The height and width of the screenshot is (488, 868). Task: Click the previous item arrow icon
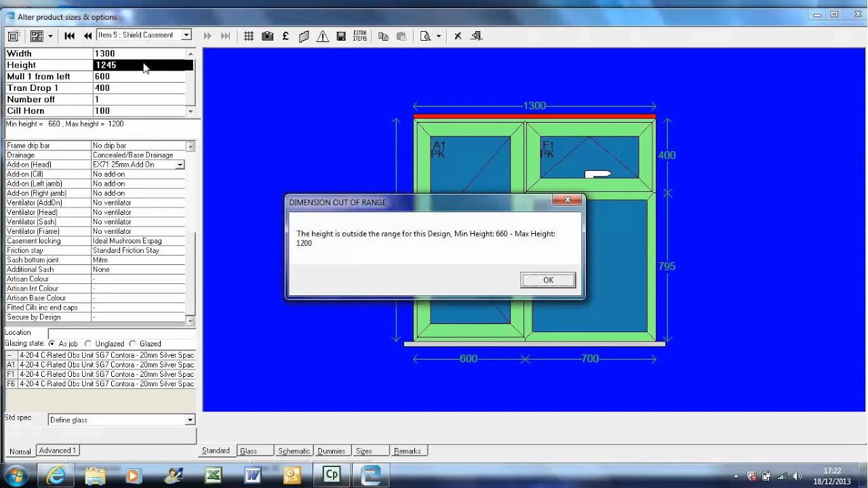click(x=87, y=36)
